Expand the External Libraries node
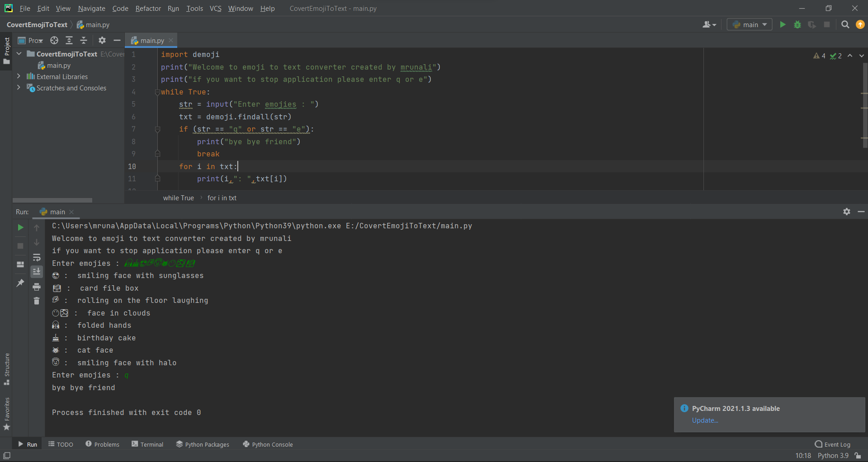Screen dimensions: 868x462 (19, 76)
